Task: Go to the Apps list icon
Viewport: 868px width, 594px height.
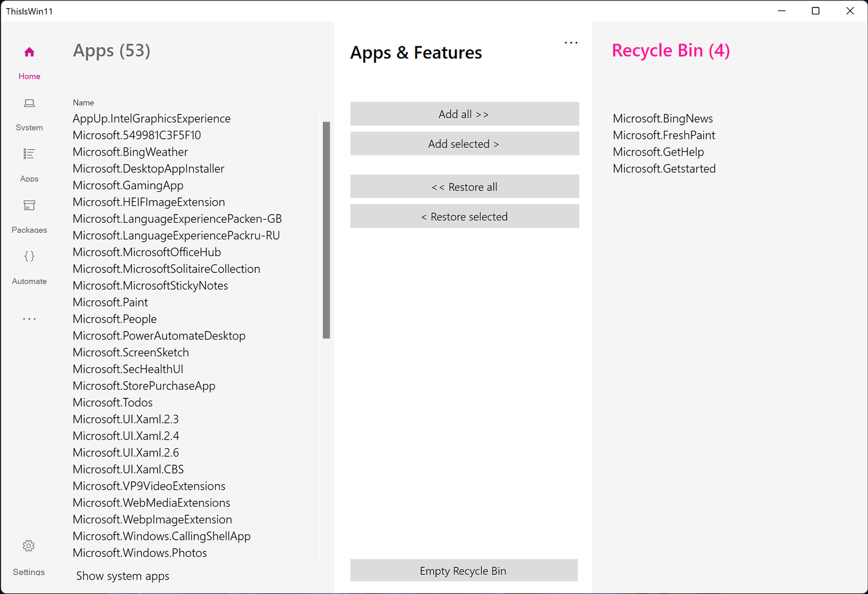Action: [30, 154]
